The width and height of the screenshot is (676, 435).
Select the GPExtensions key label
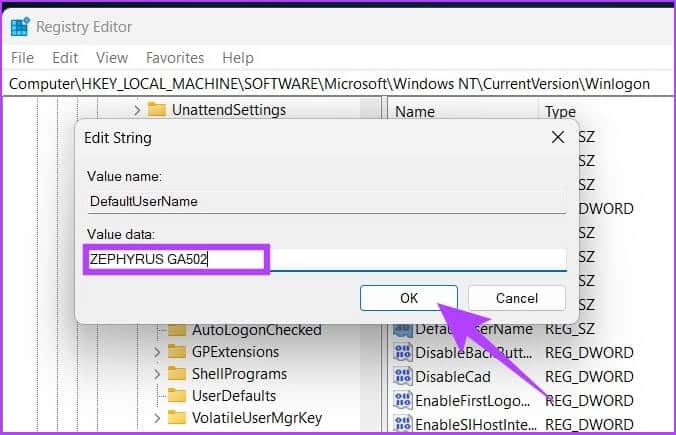[x=235, y=352]
